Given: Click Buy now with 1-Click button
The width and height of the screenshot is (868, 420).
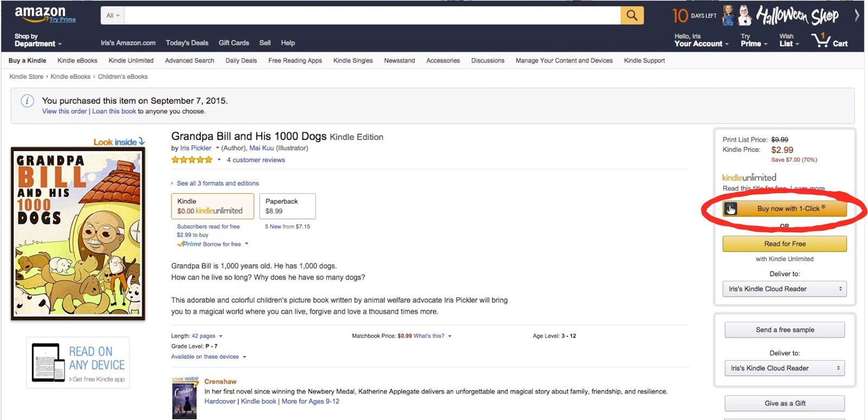Looking at the screenshot, I should [x=784, y=208].
